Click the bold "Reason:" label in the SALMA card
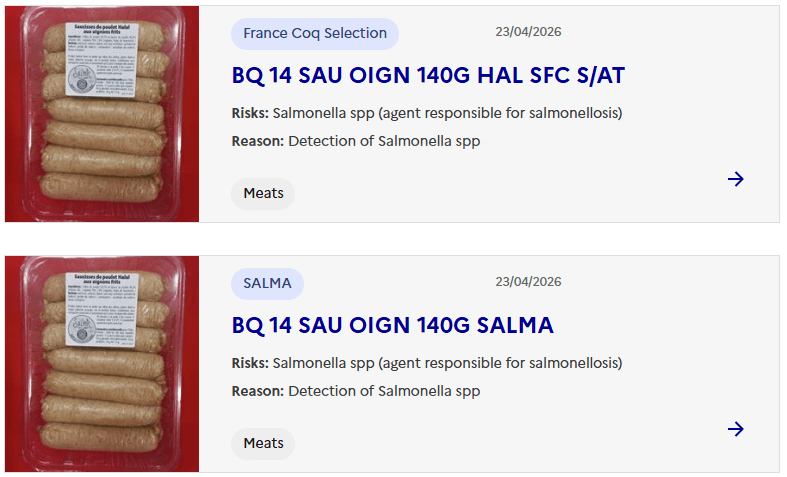787x477 pixels. (x=258, y=391)
